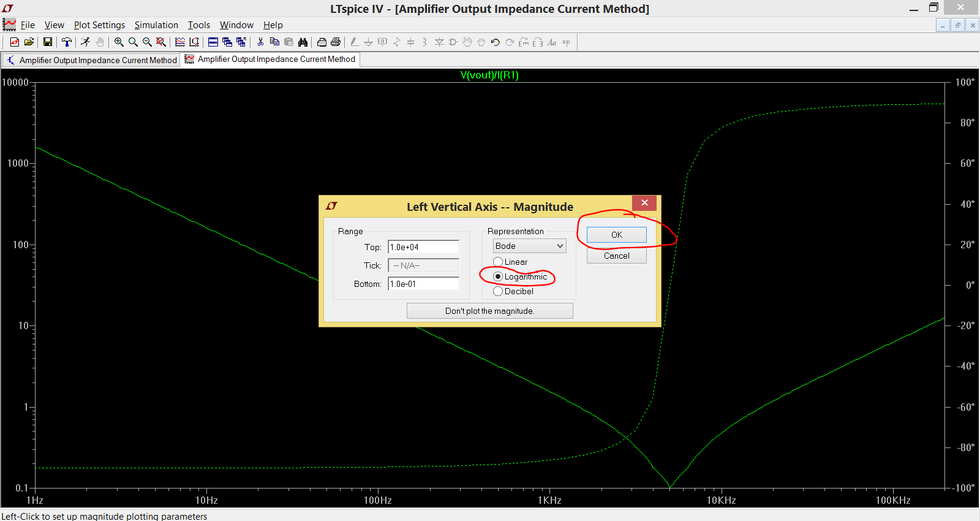Screen dimensions: 980x521
Task: Click OK in the axis dialog
Action: point(617,235)
